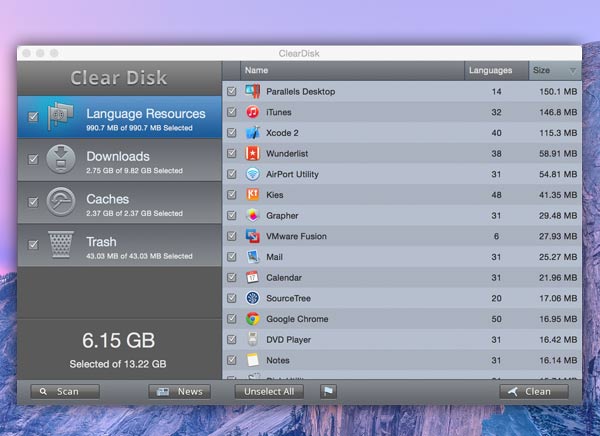The width and height of the screenshot is (600, 436).
Task: Uncheck the Google Chrome row checkbox
Action: click(232, 319)
